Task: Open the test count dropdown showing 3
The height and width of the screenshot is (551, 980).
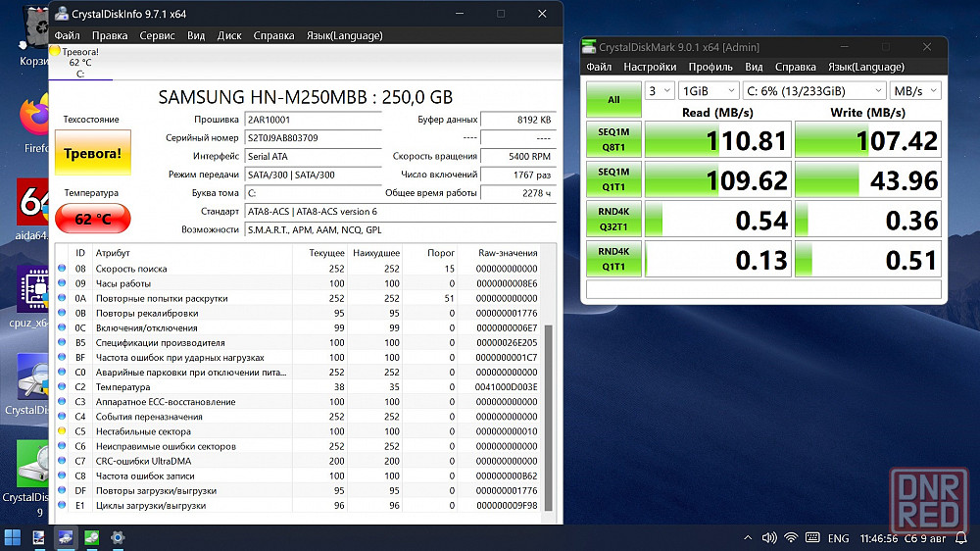Action: pyautogui.click(x=659, y=91)
